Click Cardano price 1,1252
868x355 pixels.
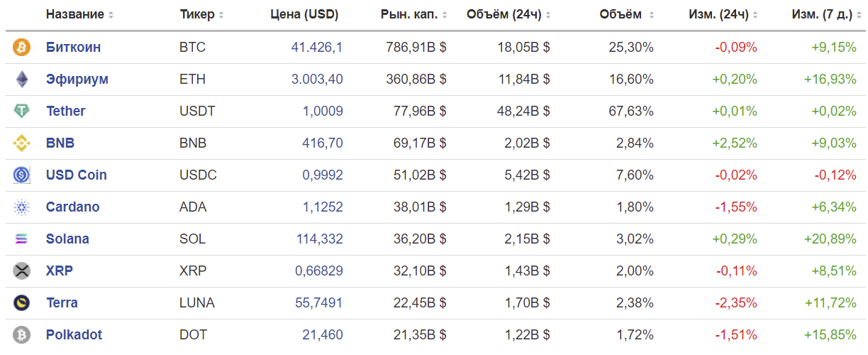(x=323, y=207)
